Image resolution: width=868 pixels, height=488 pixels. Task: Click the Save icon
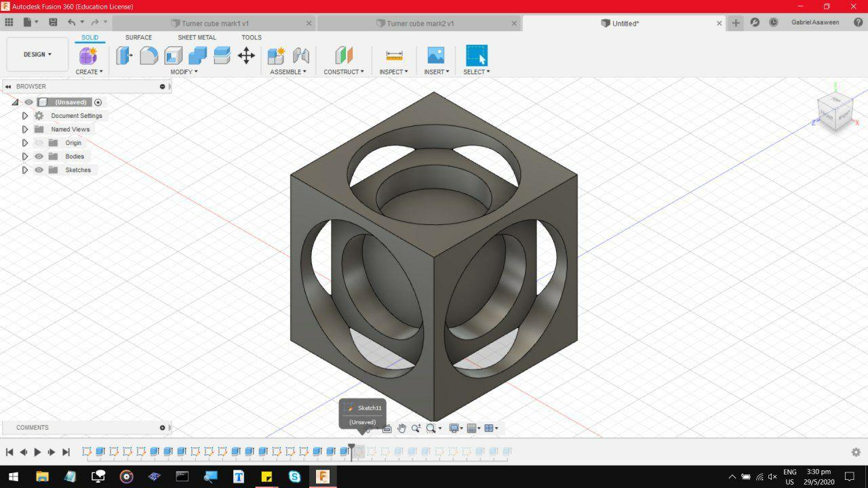point(53,22)
